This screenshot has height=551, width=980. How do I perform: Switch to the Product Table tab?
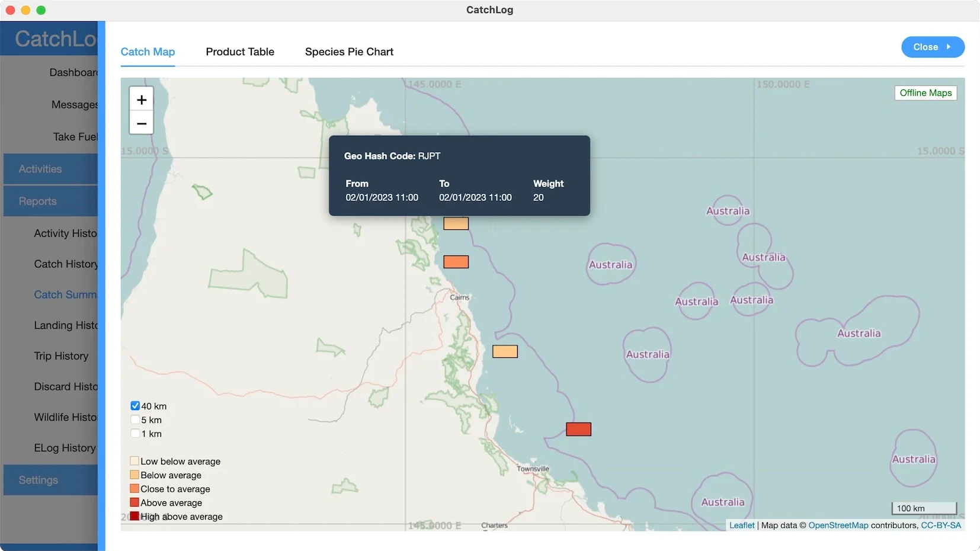pyautogui.click(x=240, y=52)
